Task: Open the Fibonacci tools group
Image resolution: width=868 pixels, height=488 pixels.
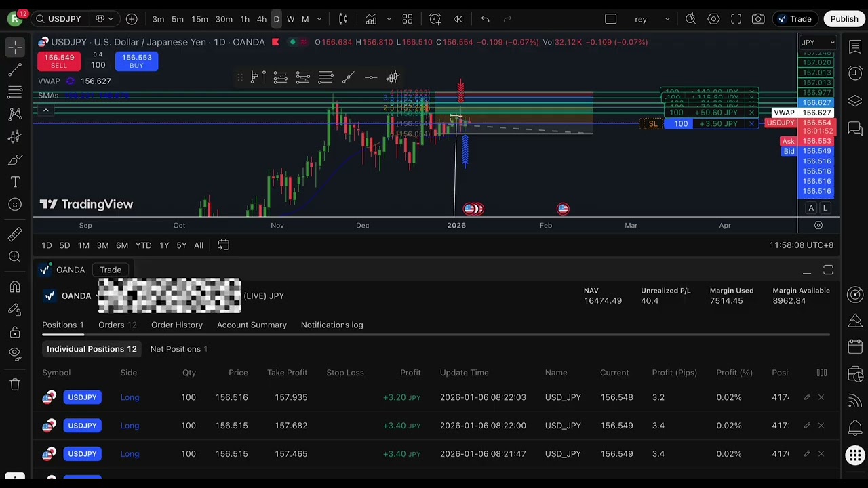Action: point(15,92)
